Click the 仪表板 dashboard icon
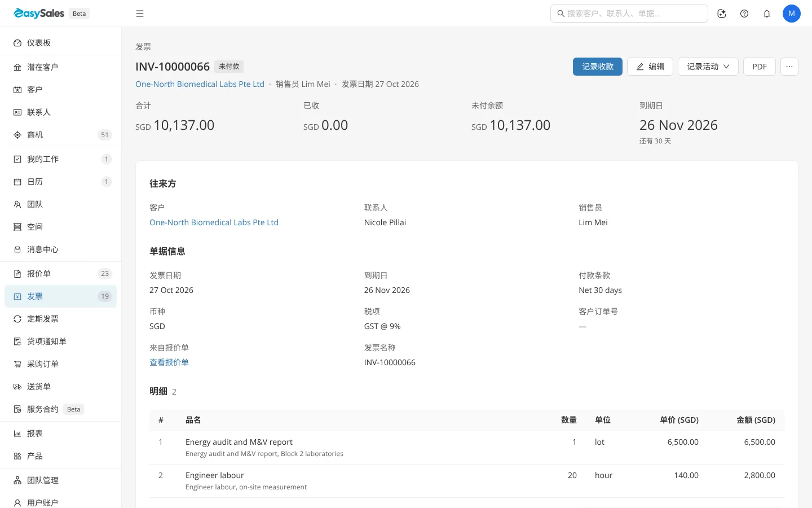This screenshot has height=508, width=812. [17, 43]
